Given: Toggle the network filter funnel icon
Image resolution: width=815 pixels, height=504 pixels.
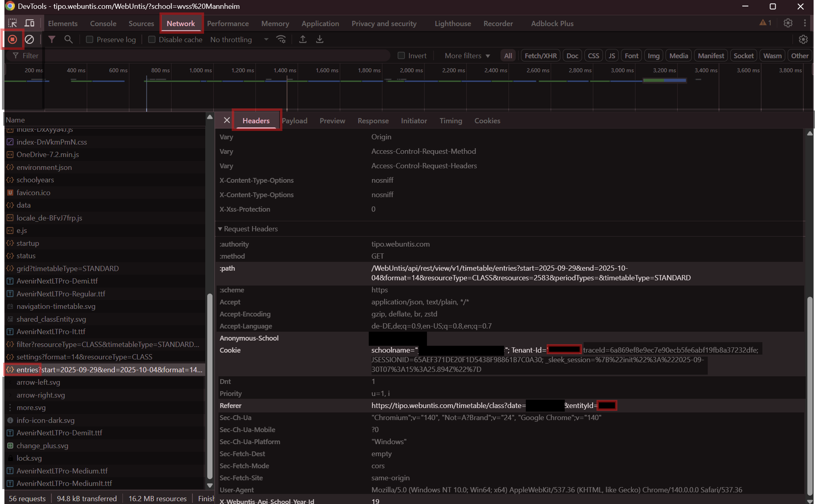Looking at the screenshot, I should tap(52, 39).
